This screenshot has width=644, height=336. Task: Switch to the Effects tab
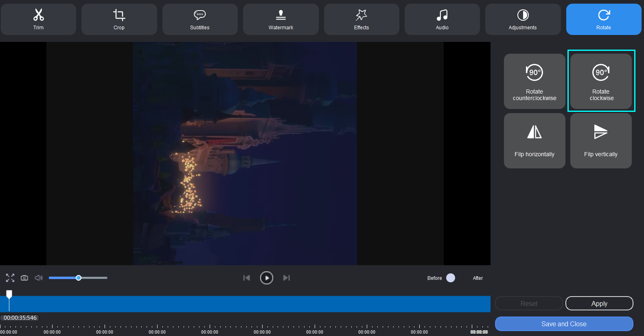tap(361, 19)
